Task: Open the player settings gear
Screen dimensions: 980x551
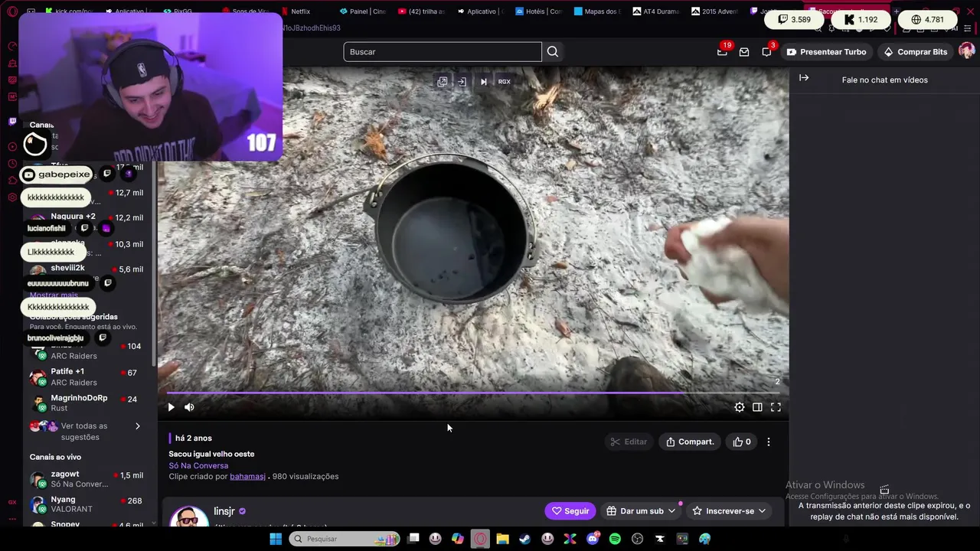Action: 740,407
